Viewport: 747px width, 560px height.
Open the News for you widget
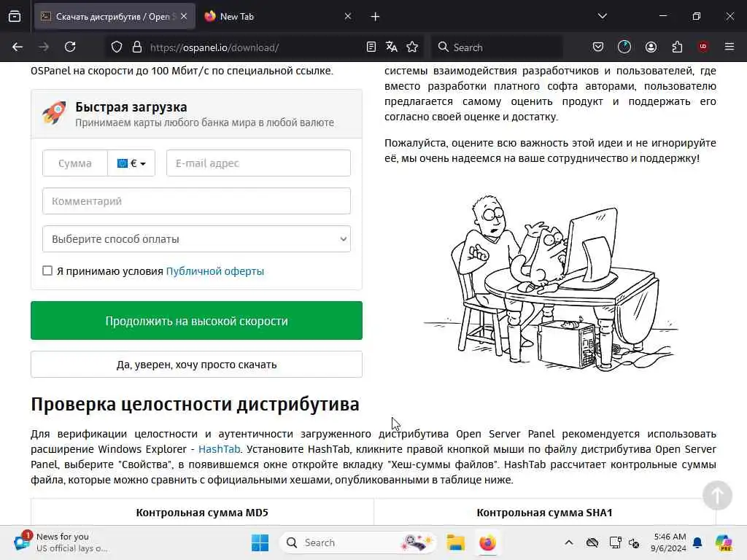coord(60,542)
